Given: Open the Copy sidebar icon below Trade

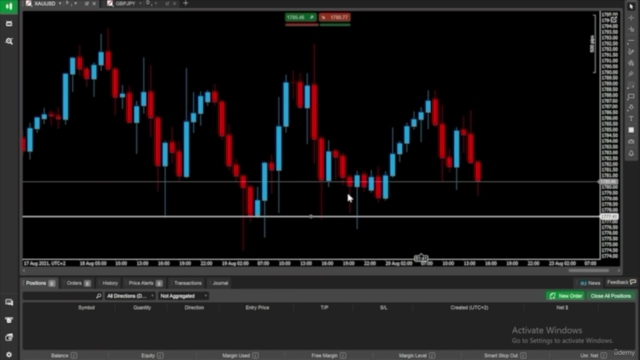Looking at the screenshot, I should click(x=9, y=24).
